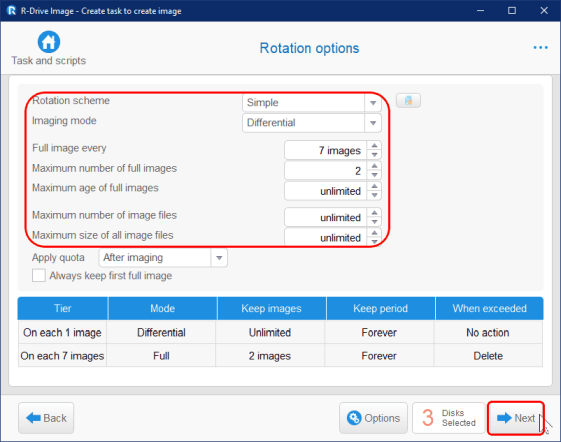Click the Maximum age of full images field

point(326,191)
